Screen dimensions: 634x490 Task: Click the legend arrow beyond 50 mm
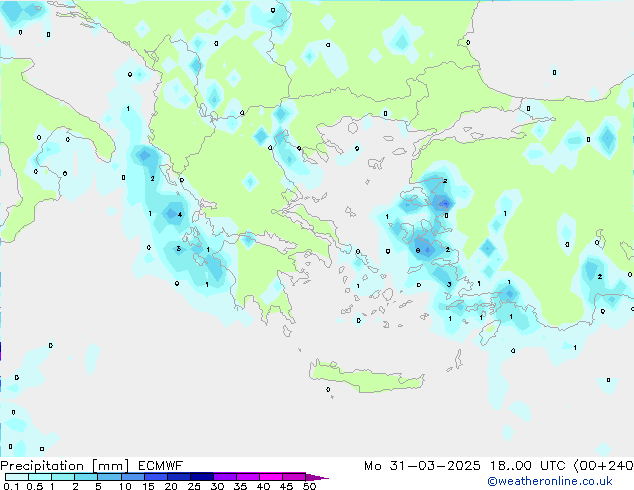(317, 477)
